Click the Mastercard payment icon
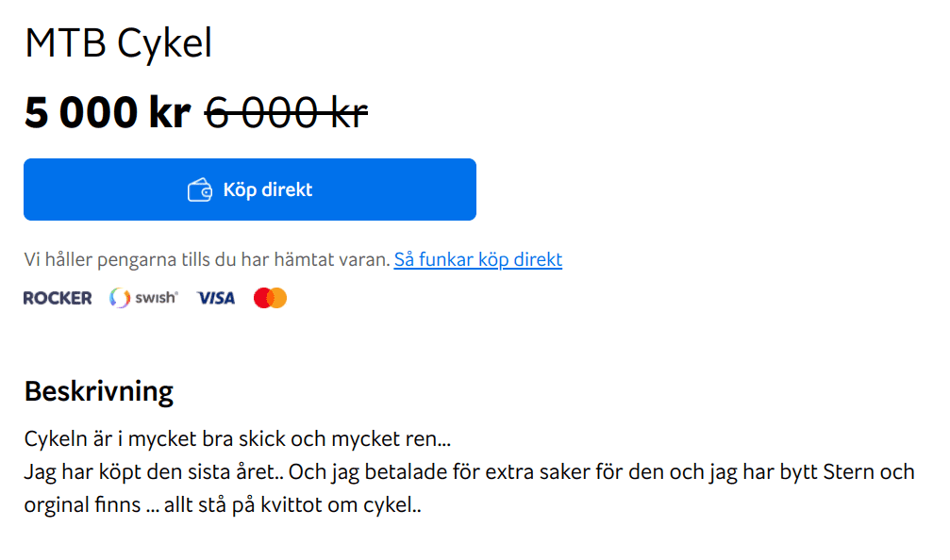This screenshot has height=560, width=950. [x=270, y=297]
